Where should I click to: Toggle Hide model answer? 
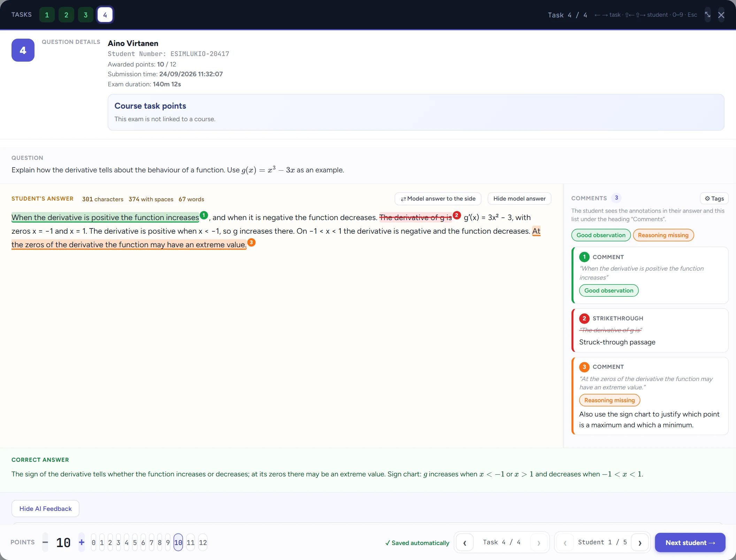point(519,199)
